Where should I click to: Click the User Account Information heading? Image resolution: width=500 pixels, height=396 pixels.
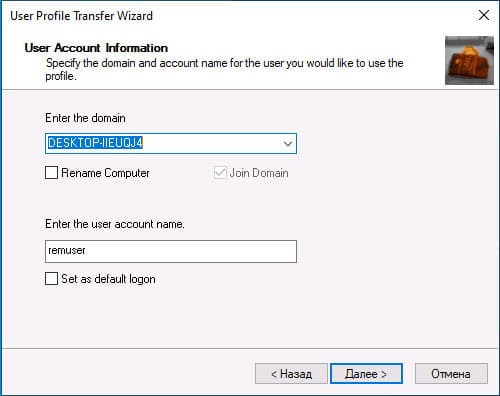[x=96, y=48]
